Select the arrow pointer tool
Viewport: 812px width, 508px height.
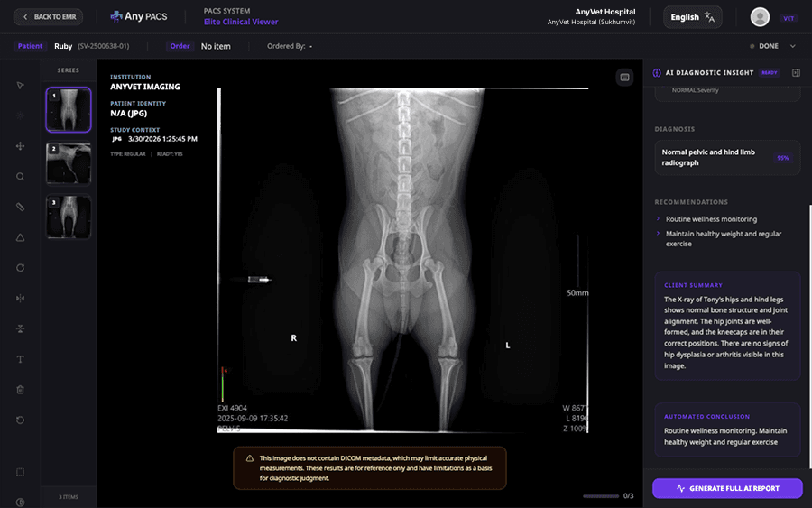pyautogui.click(x=20, y=85)
